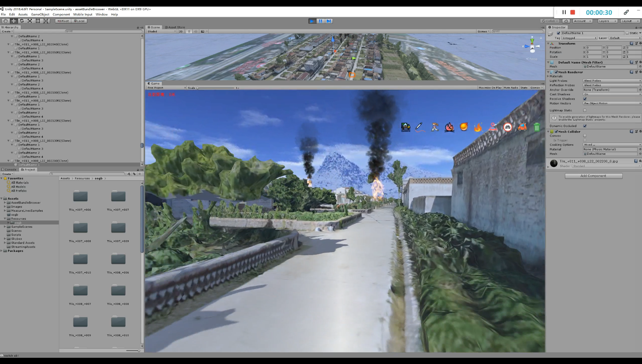This screenshot has width=642, height=364.
Task: Open the Layer Default dropdown
Action: (625, 38)
